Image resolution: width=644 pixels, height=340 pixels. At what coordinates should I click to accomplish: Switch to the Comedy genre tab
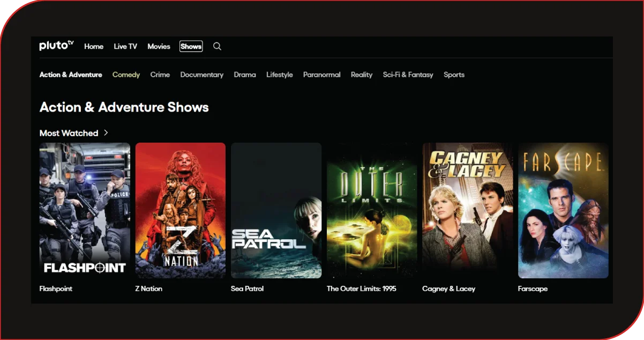(x=126, y=75)
